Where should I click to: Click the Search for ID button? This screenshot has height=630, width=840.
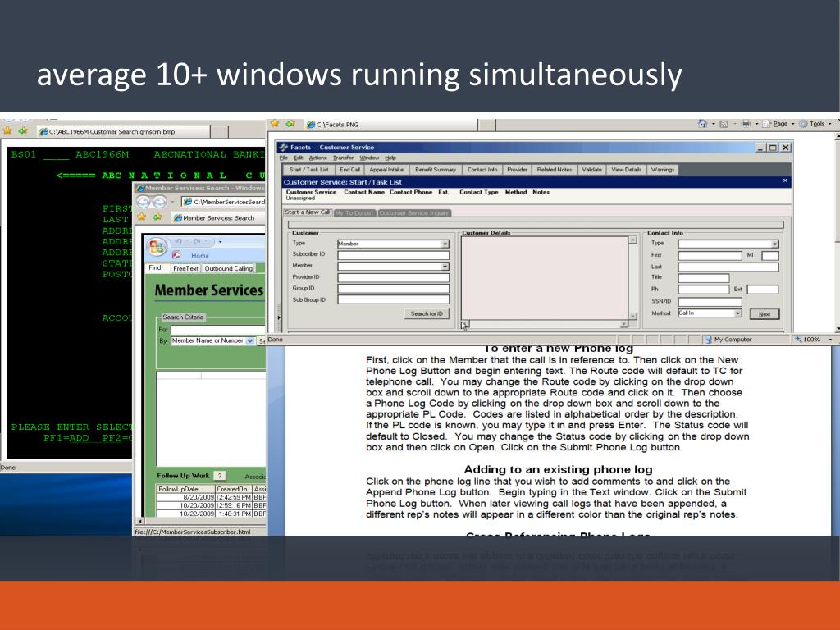(427, 314)
